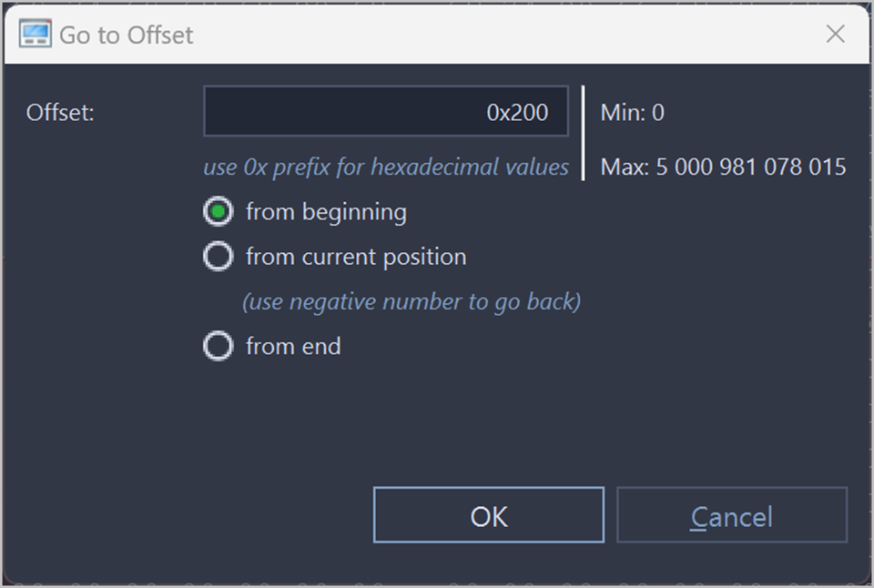Focus the Offset input field
This screenshot has width=874, height=588.
[x=385, y=112]
